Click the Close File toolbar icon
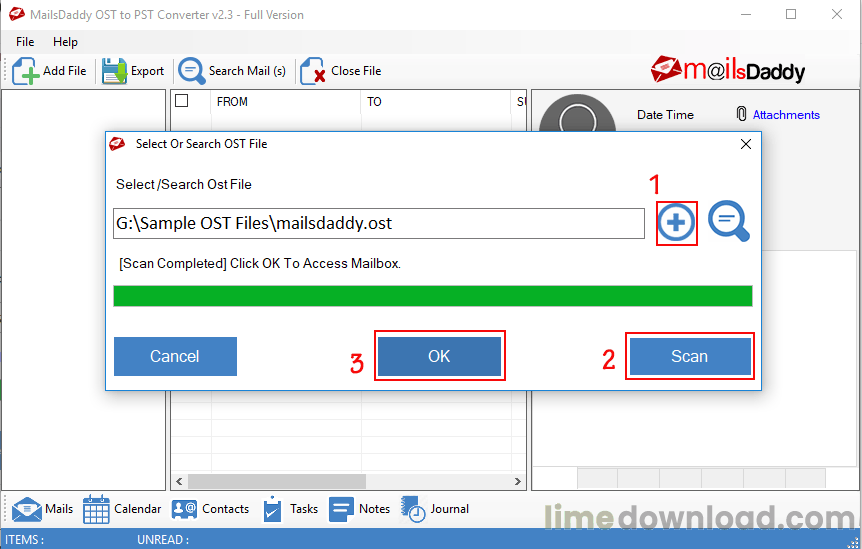Viewport: 862px width, 549px height. click(x=312, y=71)
